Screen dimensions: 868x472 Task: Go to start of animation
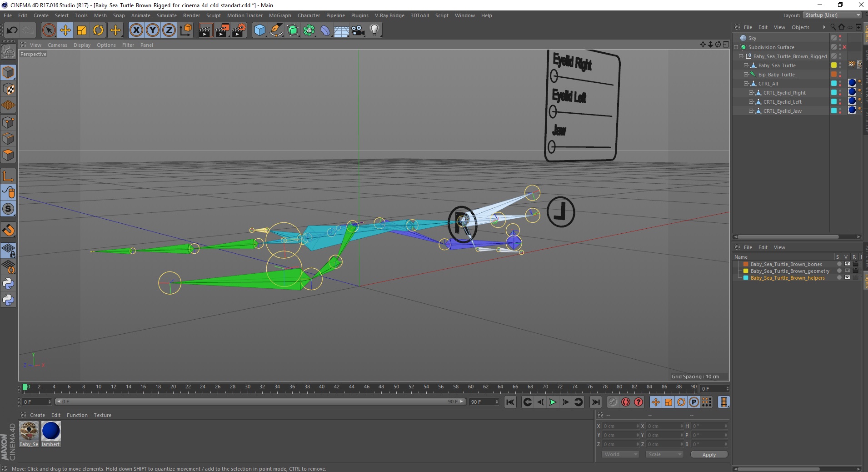(510, 402)
